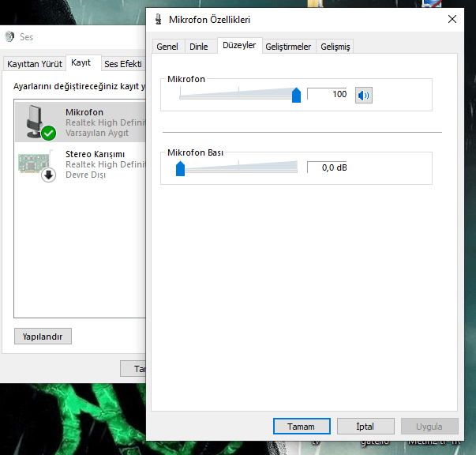Screen dimensions: 476x455
Task: Click the partially hidden Tamam button in Ses window
Action: point(133,368)
